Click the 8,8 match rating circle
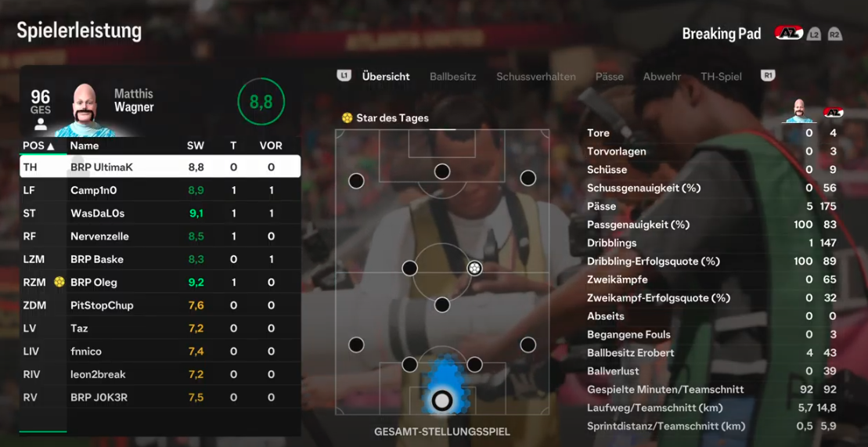Screen dimensions: 868x447 [261, 102]
